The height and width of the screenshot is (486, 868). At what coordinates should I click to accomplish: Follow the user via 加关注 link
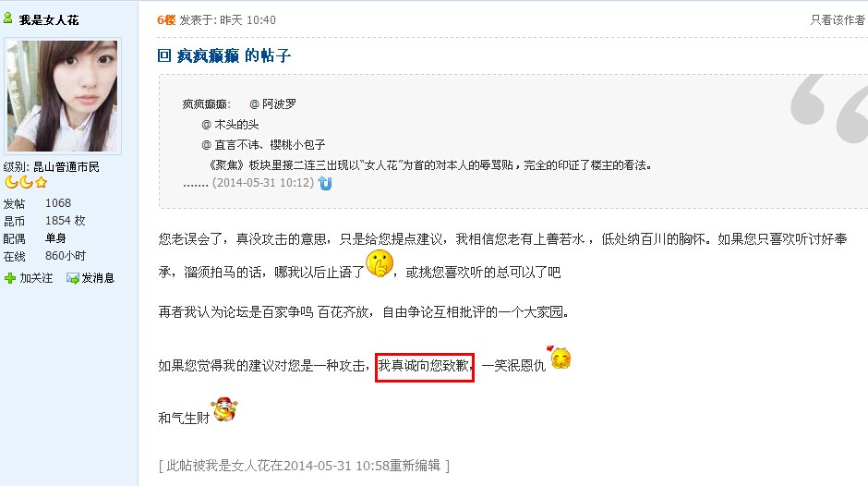coord(36,278)
